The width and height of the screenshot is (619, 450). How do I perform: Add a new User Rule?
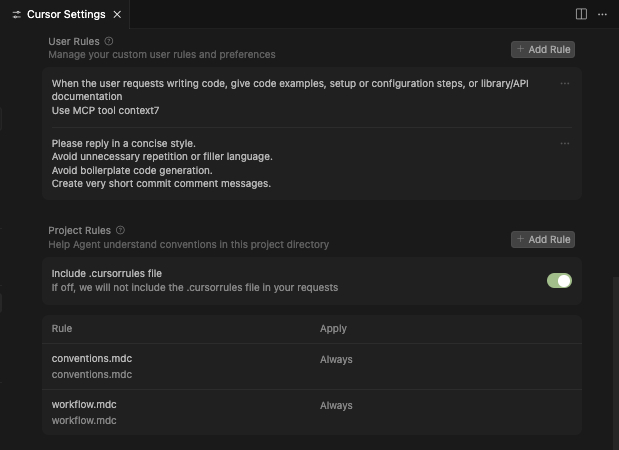point(543,49)
